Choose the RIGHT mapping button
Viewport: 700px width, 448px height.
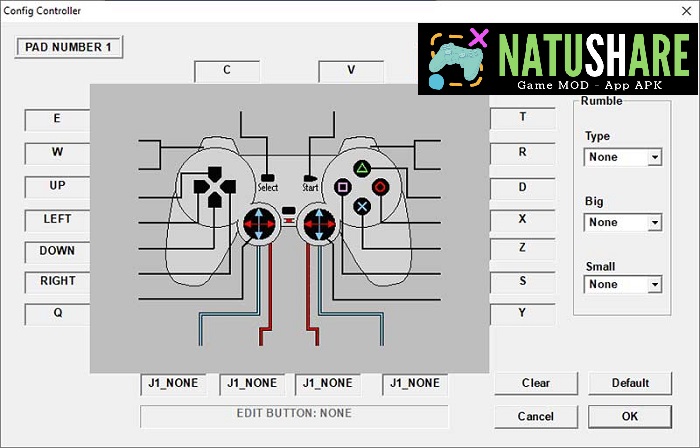(57, 282)
